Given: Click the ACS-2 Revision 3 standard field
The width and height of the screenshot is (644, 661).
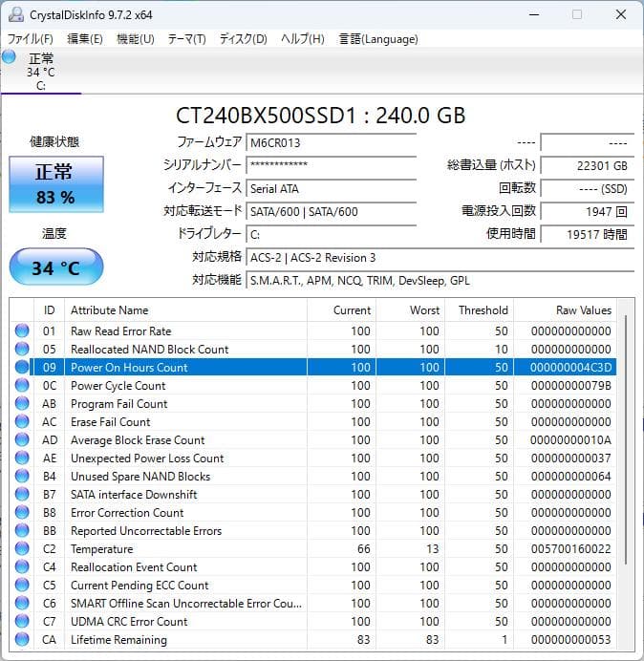Looking at the screenshot, I should click(x=440, y=257).
